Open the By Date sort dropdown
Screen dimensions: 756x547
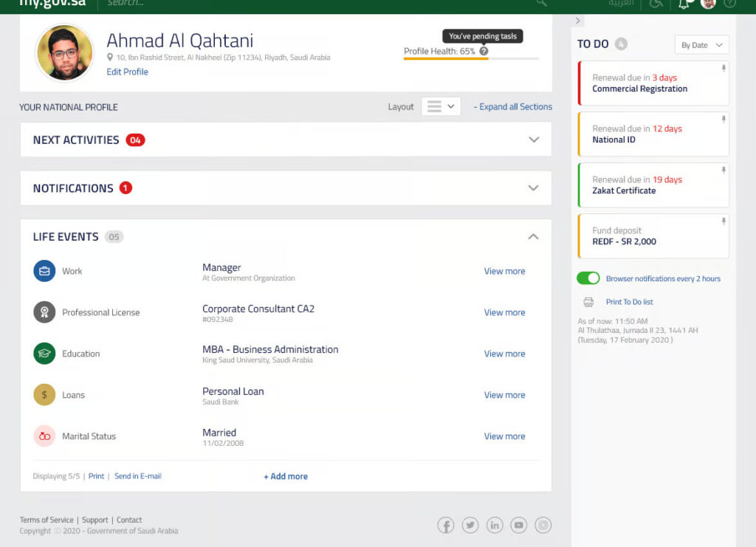(x=701, y=45)
